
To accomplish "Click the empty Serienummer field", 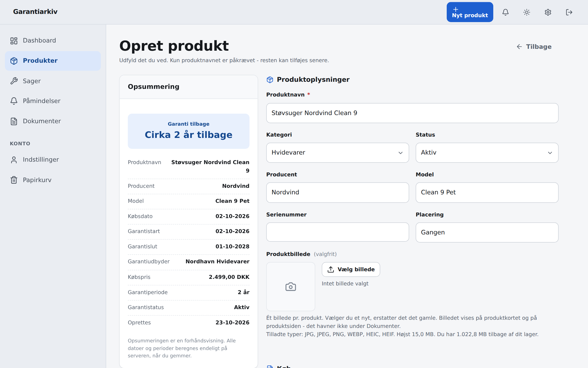I will click(x=338, y=232).
